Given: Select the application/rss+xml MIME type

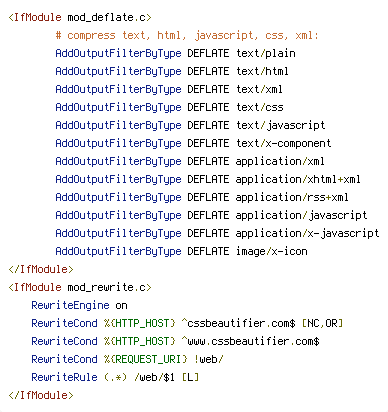Looking at the screenshot, I should click(x=292, y=197).
